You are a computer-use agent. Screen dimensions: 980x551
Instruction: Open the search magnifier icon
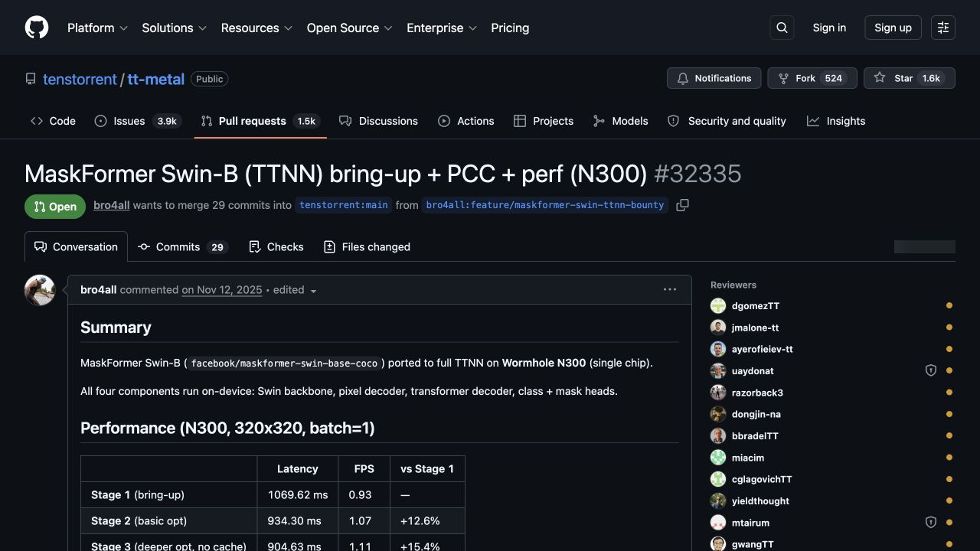point(782,28)
